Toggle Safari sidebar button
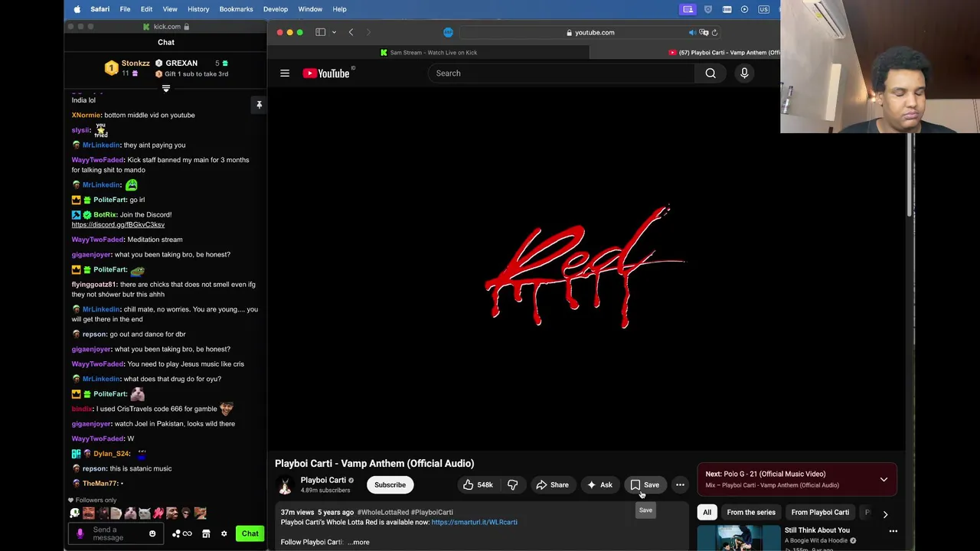Viewport: 980px width, 551px height. 321,32
